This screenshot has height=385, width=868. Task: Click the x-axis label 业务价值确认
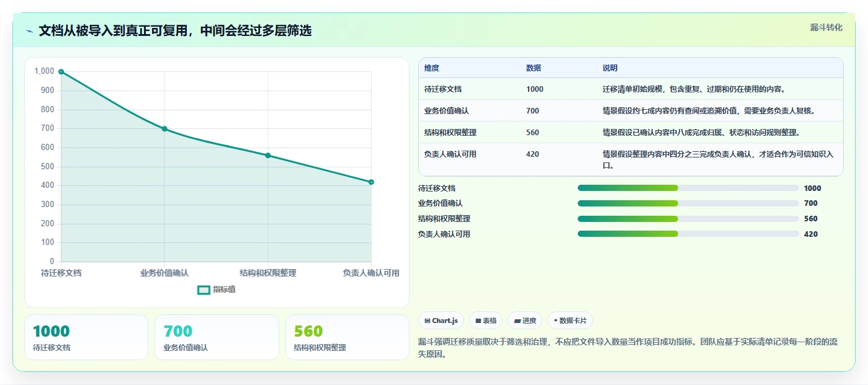(164, 273)
